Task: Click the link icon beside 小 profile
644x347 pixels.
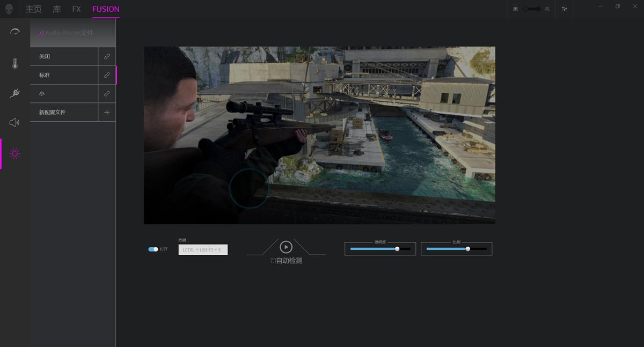Action: tap(107, 94)
